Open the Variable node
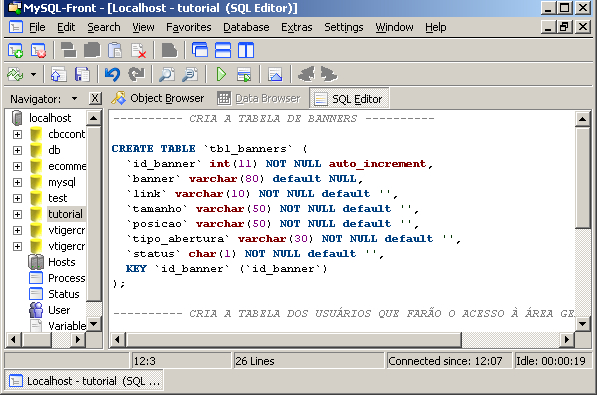597x395 pixels. tap(67, 326)
